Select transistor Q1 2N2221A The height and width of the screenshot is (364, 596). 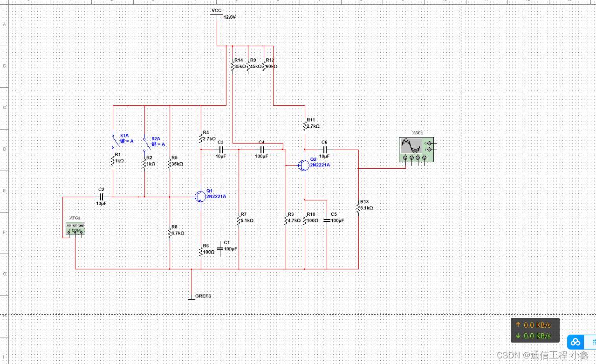[200, 197]
